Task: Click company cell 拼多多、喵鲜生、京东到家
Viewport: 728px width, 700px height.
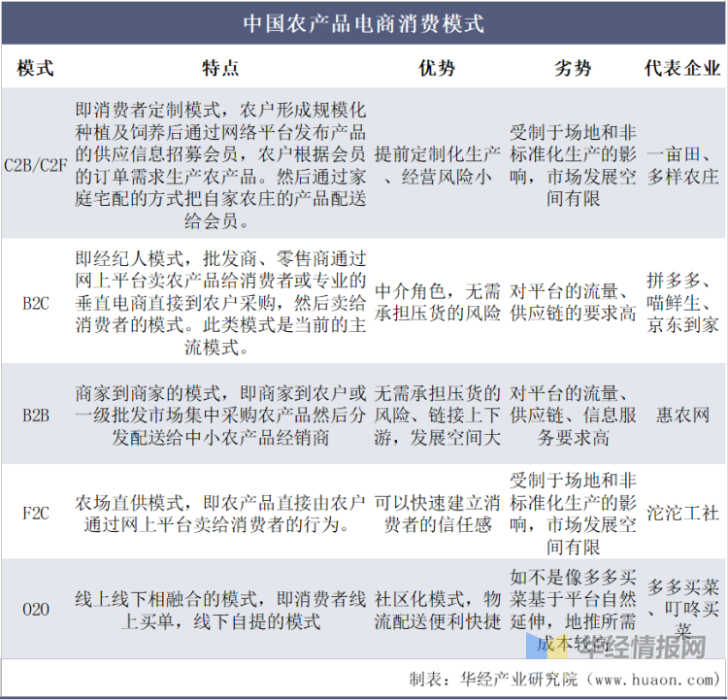Action: [682, 303]
